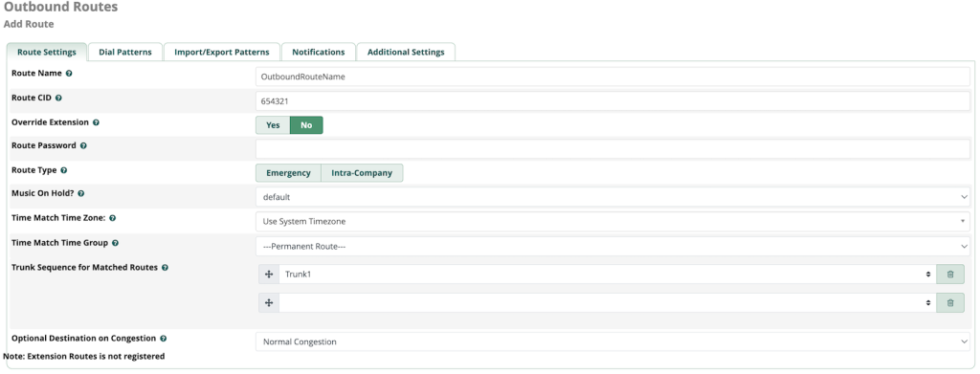Open the Trunk1 trunk selector
Viewport: 980px width, 374px height.
pos(608,275)
